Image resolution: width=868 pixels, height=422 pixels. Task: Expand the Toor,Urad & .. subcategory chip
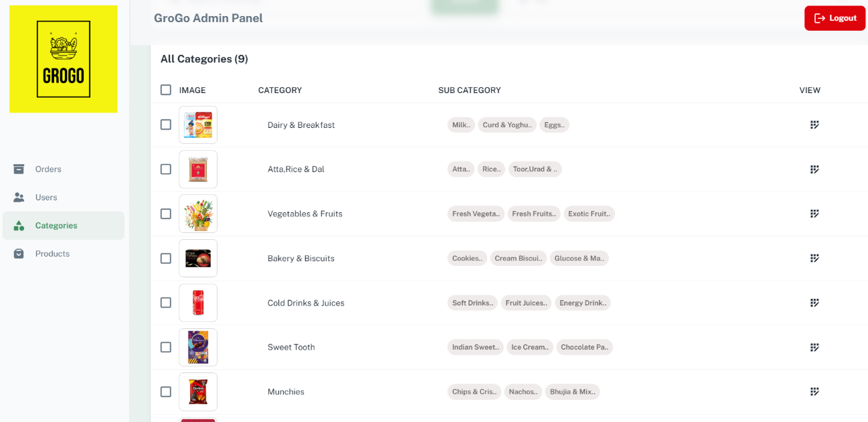[x=535, y=169]
